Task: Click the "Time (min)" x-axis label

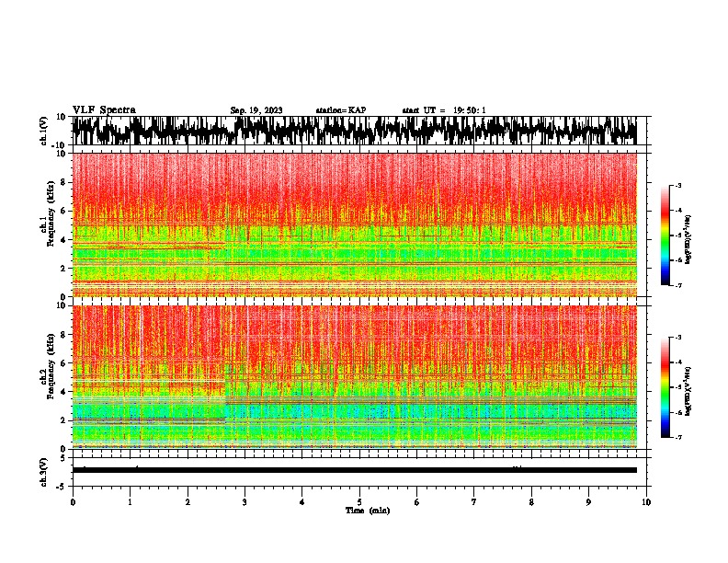Action: click(x=368, y=511)
